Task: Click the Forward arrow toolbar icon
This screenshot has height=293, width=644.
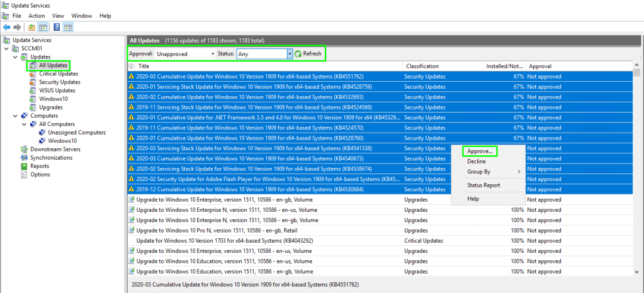Action: [16, 27]
